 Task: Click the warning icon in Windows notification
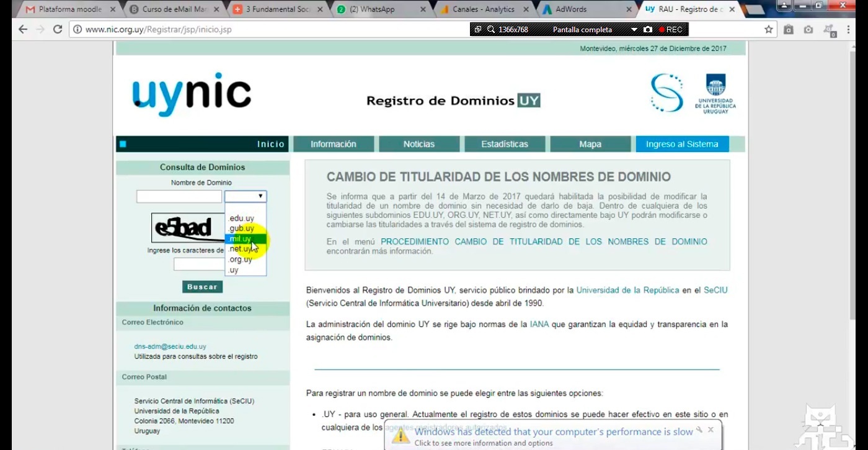[401, 436]
